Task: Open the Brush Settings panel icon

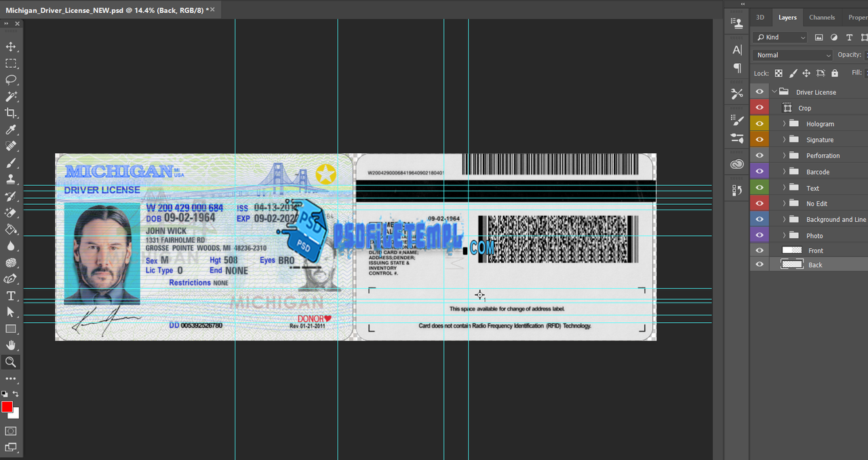Action: tap(737, 120)
